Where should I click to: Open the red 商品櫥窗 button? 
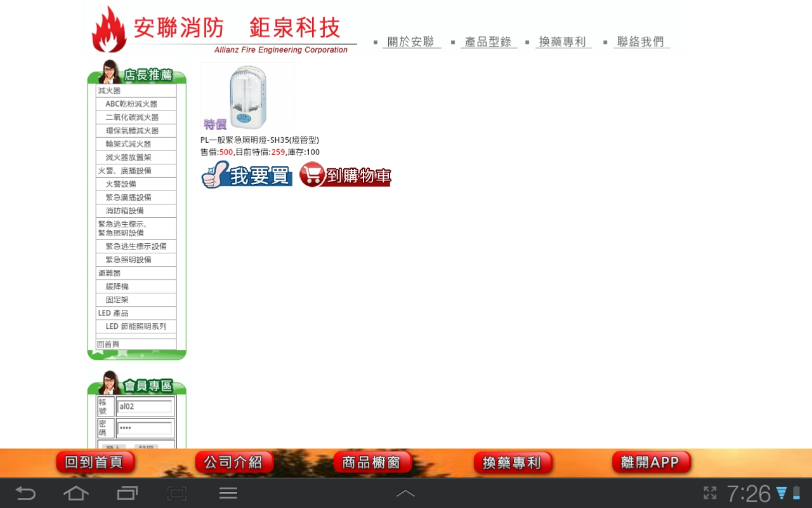tap(372, 462)
